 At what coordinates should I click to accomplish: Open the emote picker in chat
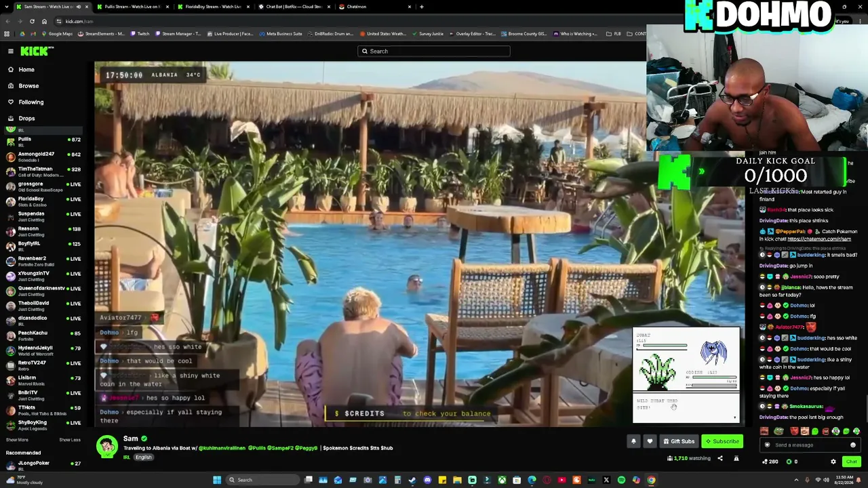pyautogui.click(x=853, y=445)
